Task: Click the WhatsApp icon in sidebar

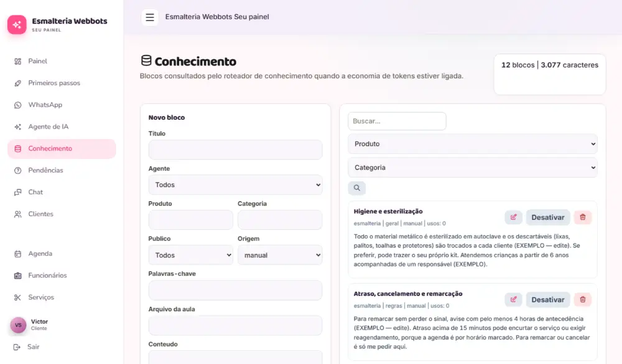Action: (18, 105)
